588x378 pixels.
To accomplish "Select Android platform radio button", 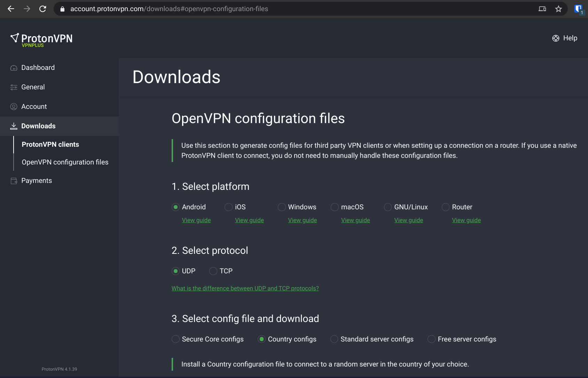I will pos(176,207).
